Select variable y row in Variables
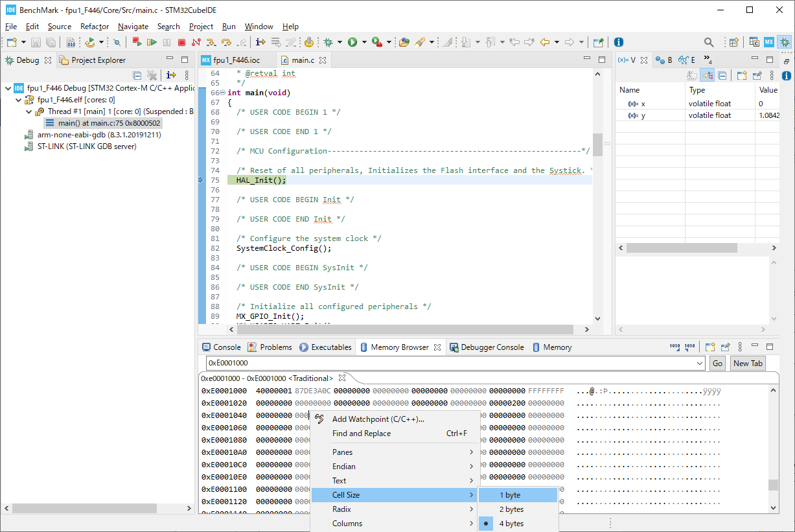This screenshot has height=532, width=795. point(697,115)
